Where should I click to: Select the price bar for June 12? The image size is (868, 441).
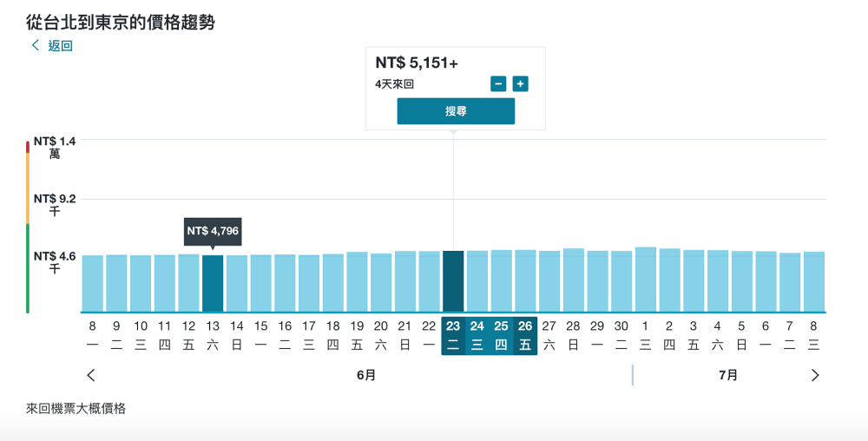pyautogui.click(x=188, y=283)
